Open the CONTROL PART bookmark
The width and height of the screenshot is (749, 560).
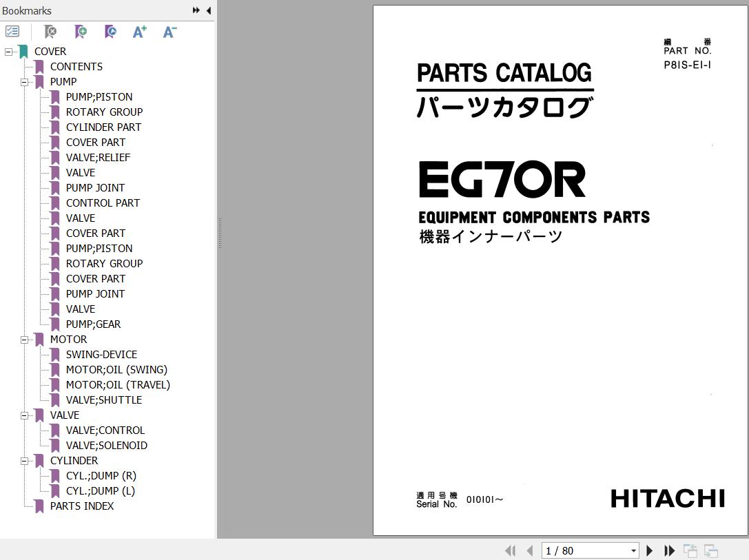103,203
